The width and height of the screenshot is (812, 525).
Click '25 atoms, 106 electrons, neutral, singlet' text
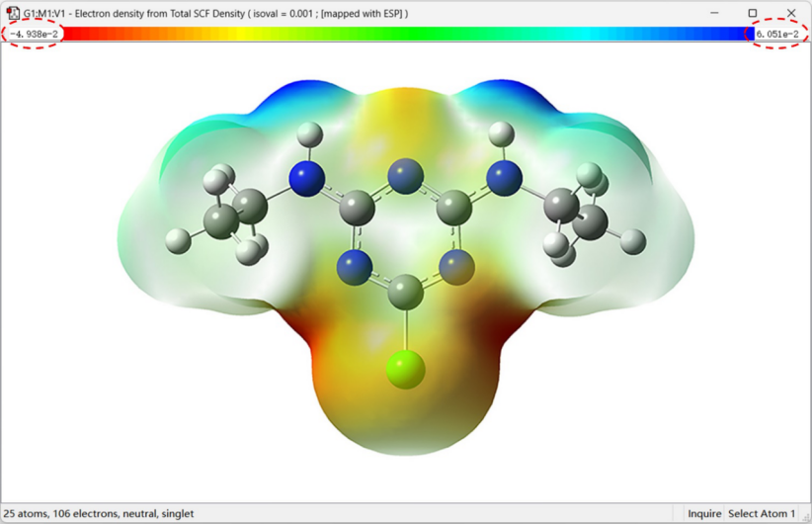[99, 513]
